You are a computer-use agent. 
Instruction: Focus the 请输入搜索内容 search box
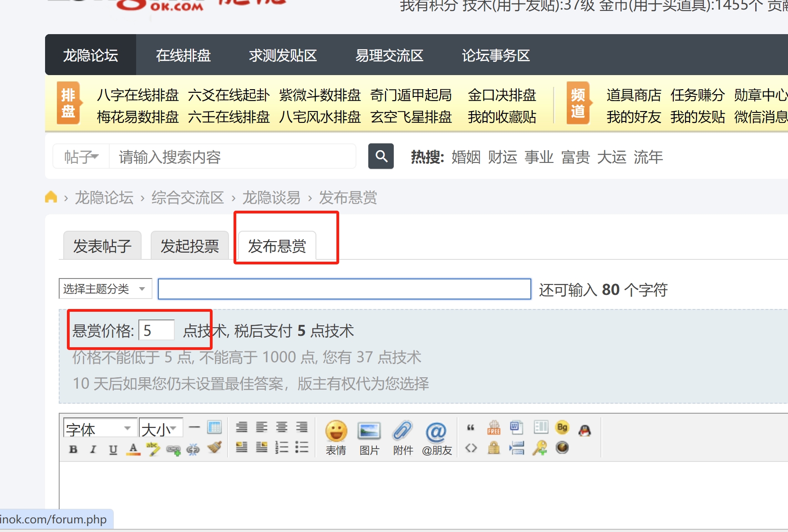(232, 157)
